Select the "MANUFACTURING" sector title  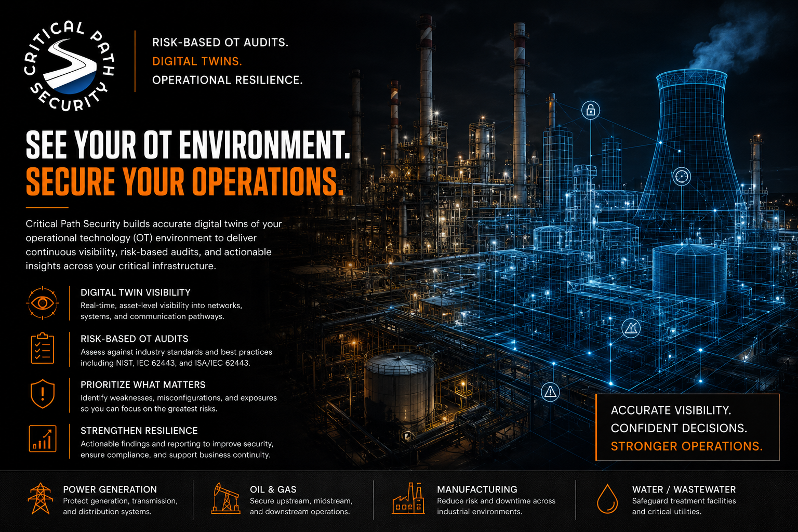pos(477,489)
